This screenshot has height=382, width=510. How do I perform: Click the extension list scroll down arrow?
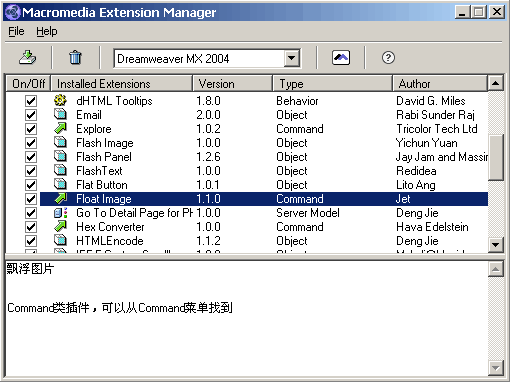click(496, 245)
